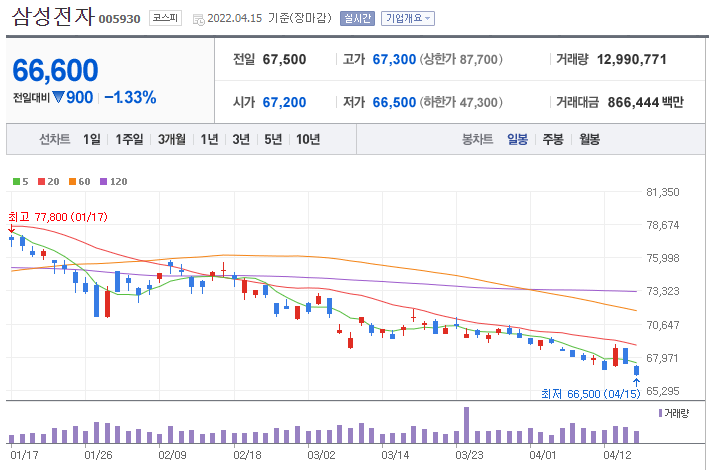
Task: Click the green 5-day moving average swatch
Action: click(x=16, y=181)
